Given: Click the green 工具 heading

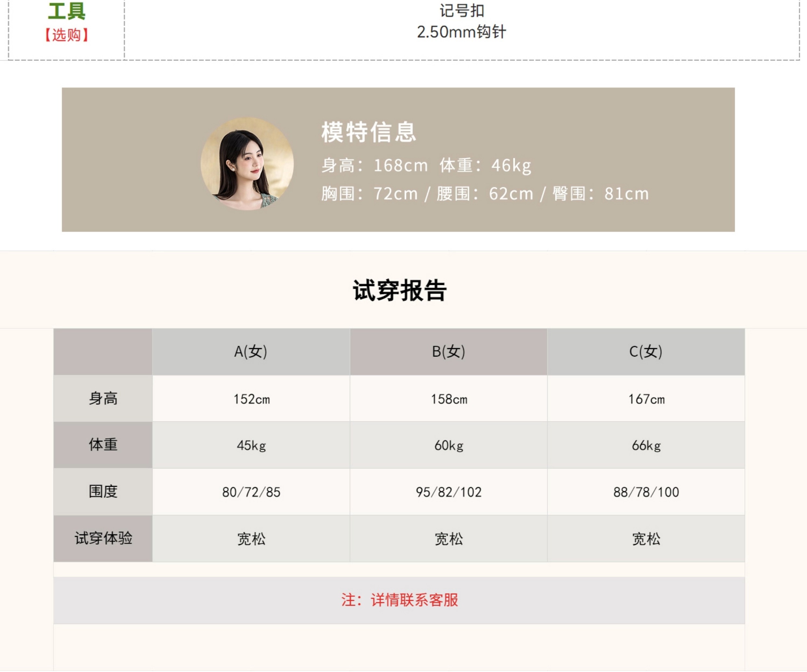Looking at the screenshot, I should pos(66,11).
